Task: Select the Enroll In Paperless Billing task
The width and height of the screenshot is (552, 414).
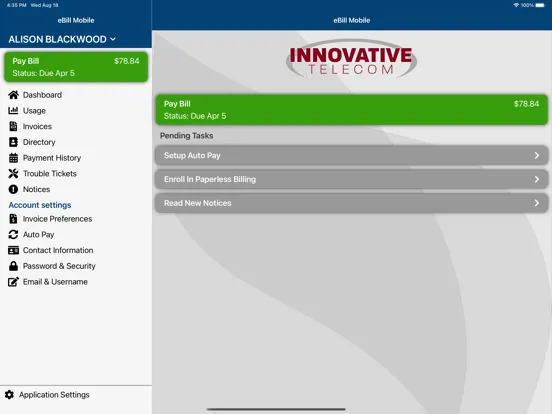Action: (x=351, y=179)
